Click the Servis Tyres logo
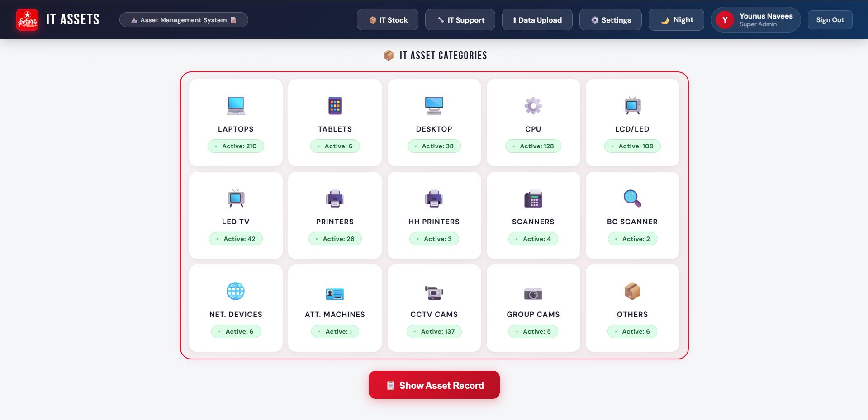The image size is (868, 420). (27, 20)
